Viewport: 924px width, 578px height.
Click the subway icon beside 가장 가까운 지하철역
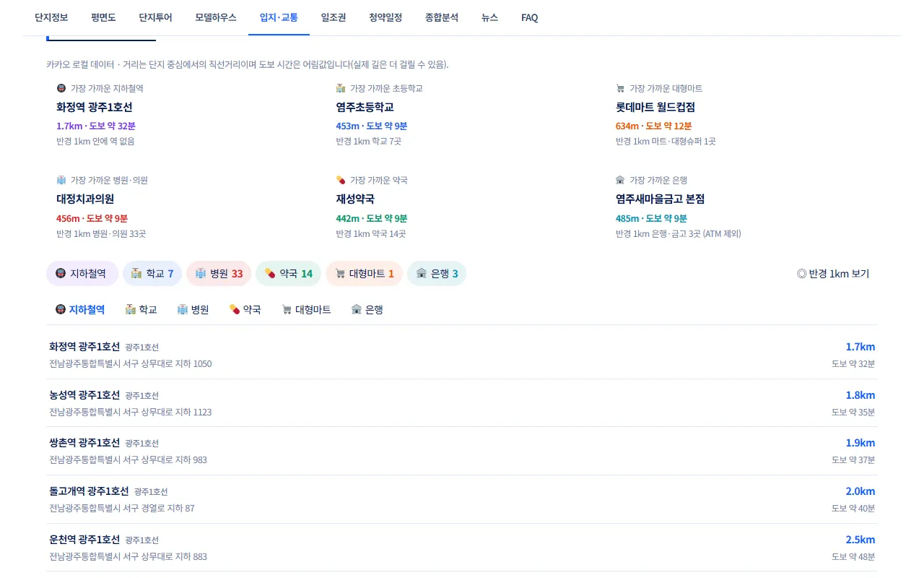coord(61,88)
